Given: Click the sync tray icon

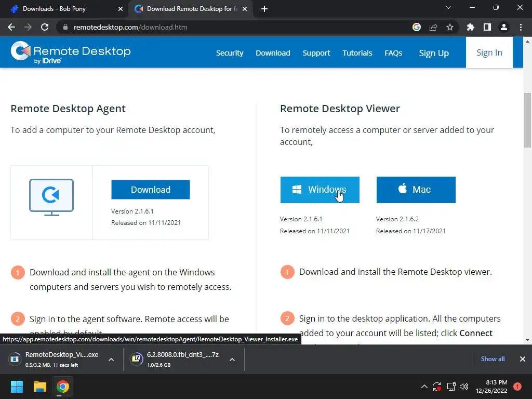Looking at the screenshot, I should [x=437, y=387].
